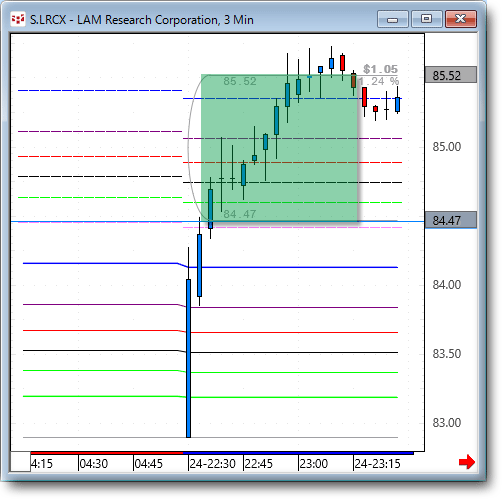504x499 pixels.
Task: Click the 84.00 price scale label
Action: (447, 285)
